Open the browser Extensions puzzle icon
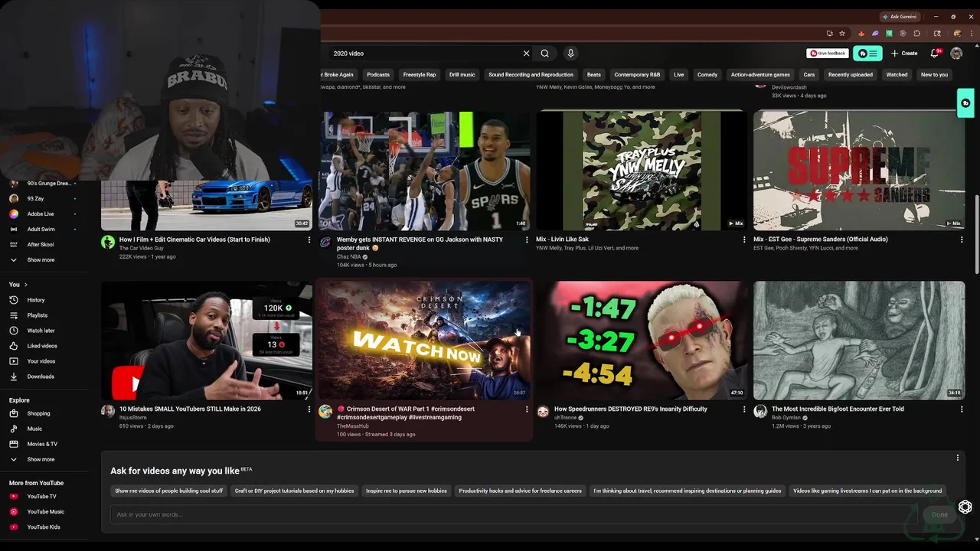Viewport: 980px width, 551px height. point(917,34)
